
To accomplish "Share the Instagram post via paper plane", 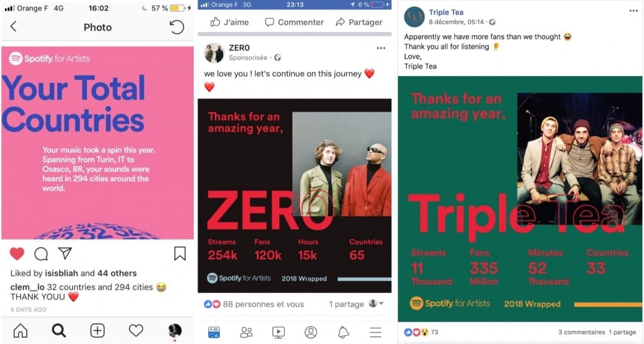I will 65,253.
